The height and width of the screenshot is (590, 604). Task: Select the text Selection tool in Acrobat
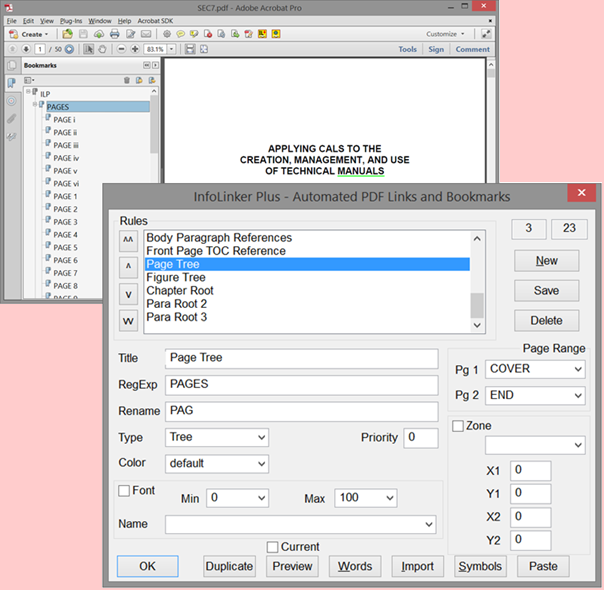coord(89,49)
